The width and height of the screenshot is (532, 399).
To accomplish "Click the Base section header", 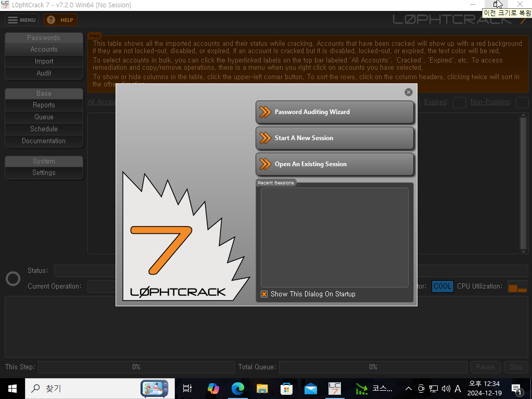I will [44, 93].
